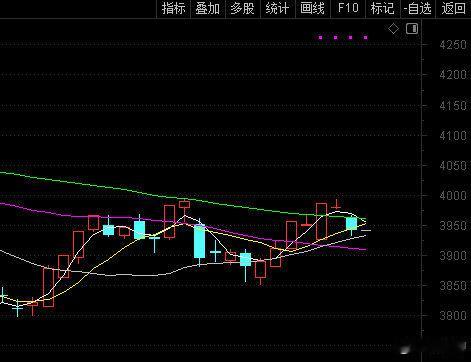The image size is (471, 362).
Task: Select the 3850 price axis label
Action: click(453, 286)
